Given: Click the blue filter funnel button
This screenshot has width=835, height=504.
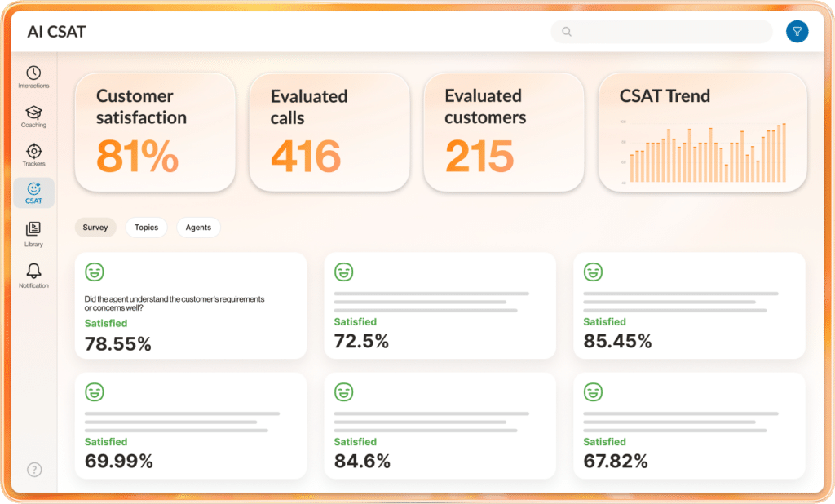Looking at the screenshot, I should pos(797,32).
